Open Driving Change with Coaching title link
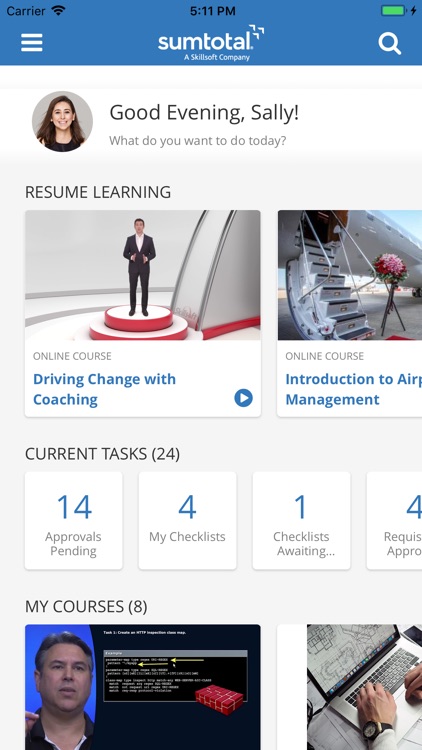 pyautogui.click(x=104, y=389)
